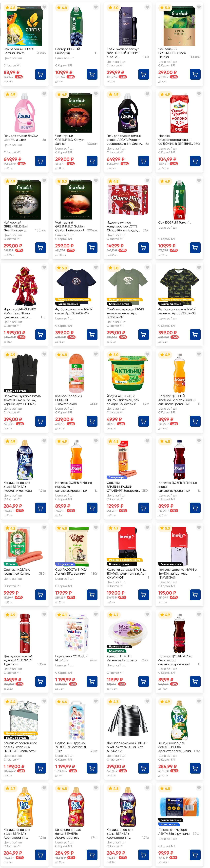Viewport: 210px width, 868px height.
Task: Click cart icon for Smart Baby robot toy
Action: [40, 335]
